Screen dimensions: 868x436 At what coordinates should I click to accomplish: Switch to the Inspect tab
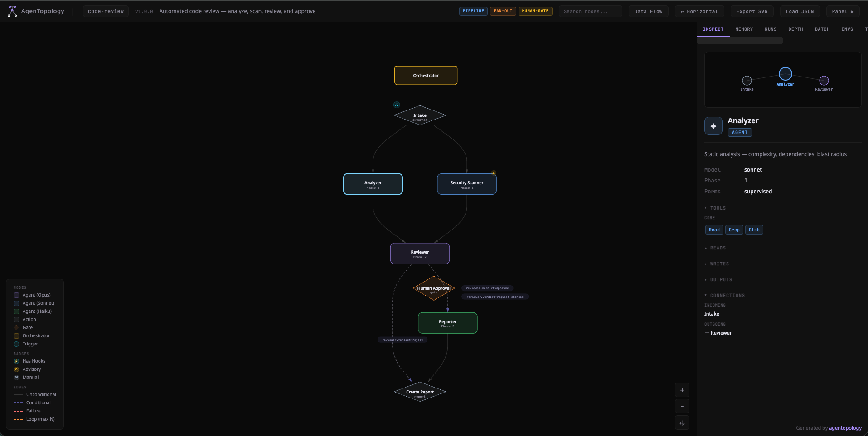(x=713, y=29)
